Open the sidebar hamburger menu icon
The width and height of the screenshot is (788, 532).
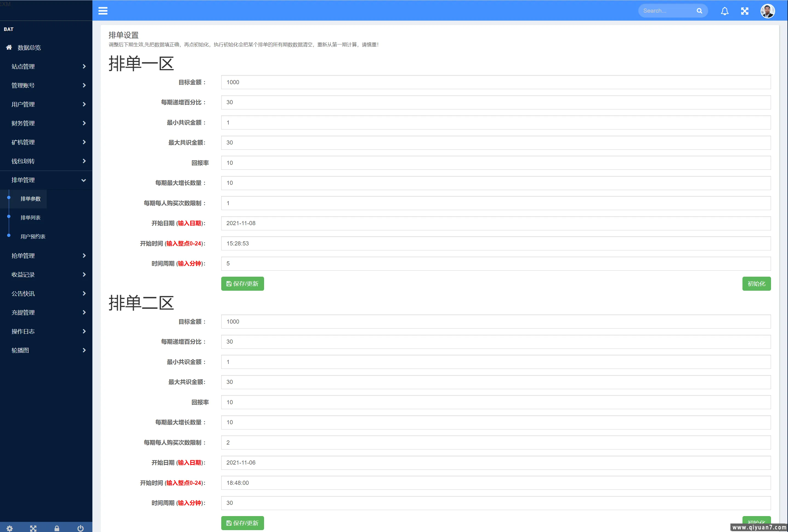[103, 10]
